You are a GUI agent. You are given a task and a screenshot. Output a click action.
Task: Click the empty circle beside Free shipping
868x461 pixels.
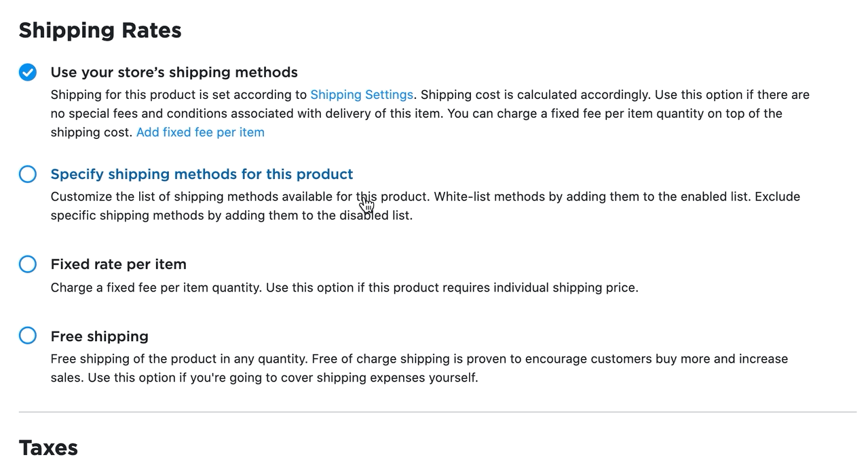(x=27, y=335)
